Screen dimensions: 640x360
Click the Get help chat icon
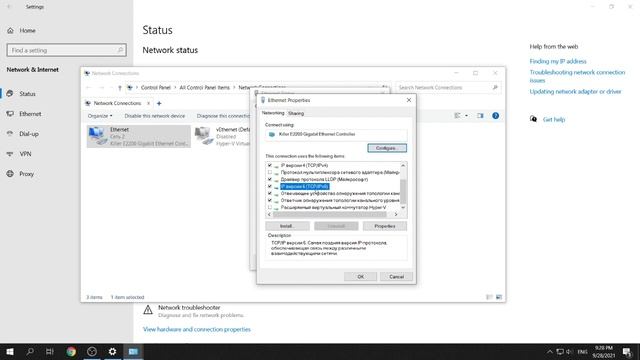tap(533, 119)
